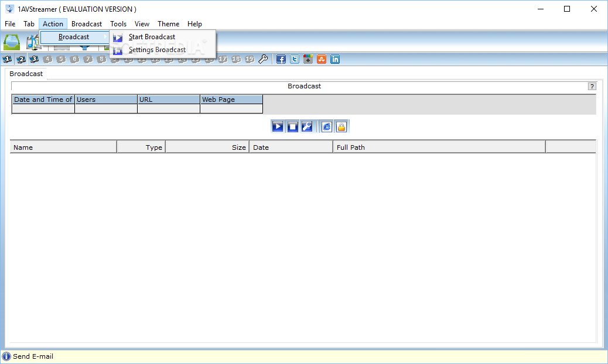This screenshot has height=364, width=608.
Task: Select greyed numbered tab icon 18
Action: (236, 59)
